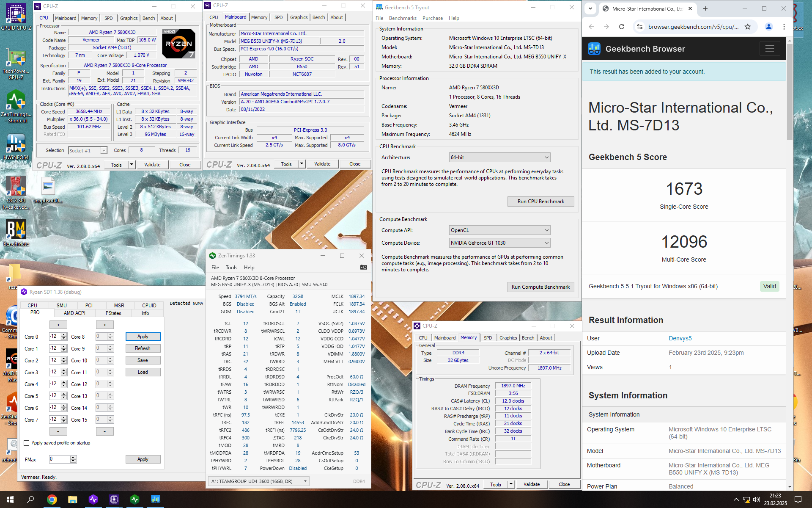Open ZenTimings A1 TEAMGROUP module dropdown

coord(259,481)
